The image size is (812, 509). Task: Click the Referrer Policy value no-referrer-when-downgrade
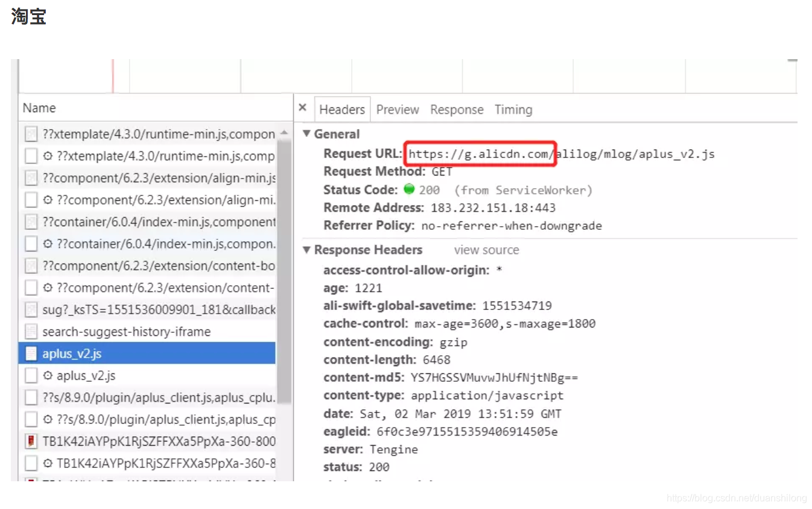point(512,226)
